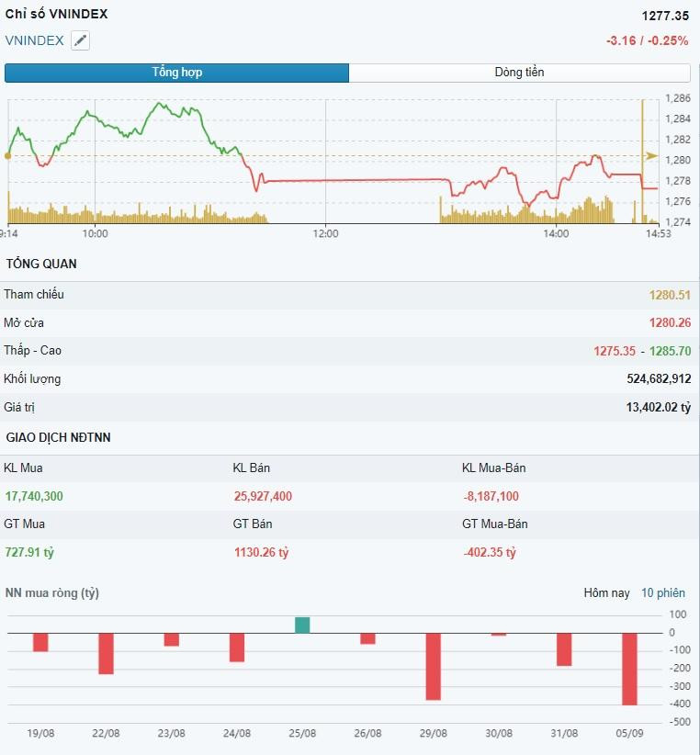Click the red bar for 22/08
The width and height of the screenshot is (700, 755).
(106, 653)
